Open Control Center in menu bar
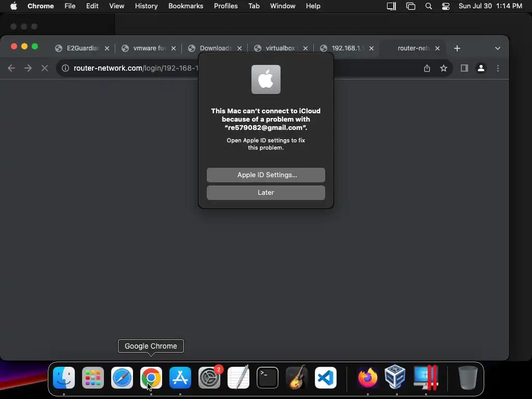 (x=445, y=6)
